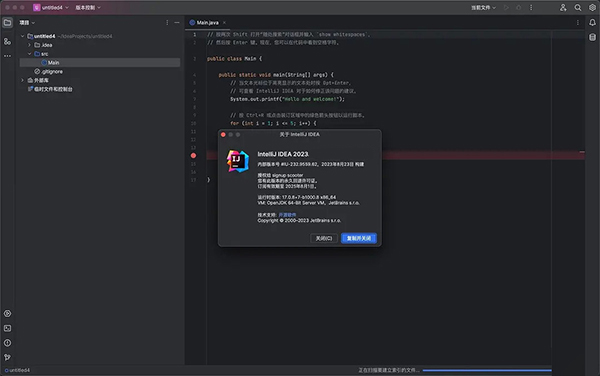This screenshot has height=376, width=600.
Task: Click the 'IntelliJ IDEA 2023' title text
Action: pyautogui.click(x=283, y=154)
